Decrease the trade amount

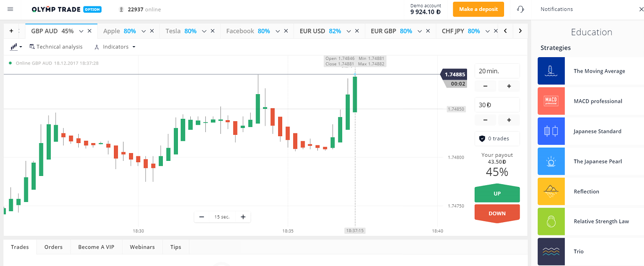(x=486, y=120)
